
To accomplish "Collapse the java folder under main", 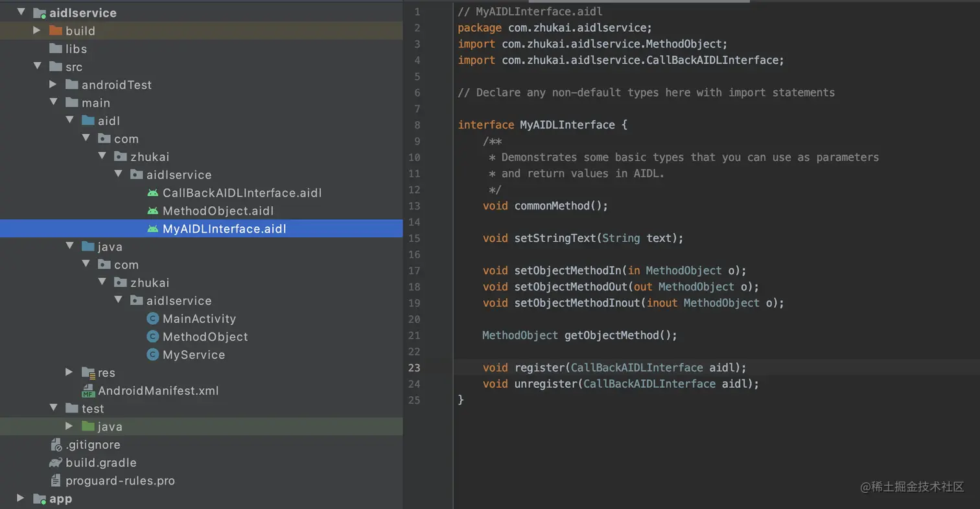I will click(69, 246).
